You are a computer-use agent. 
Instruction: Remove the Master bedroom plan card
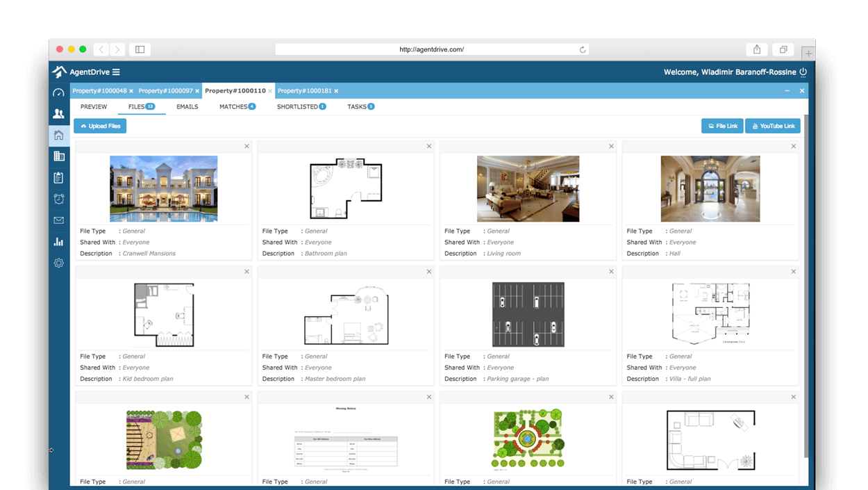429,272
